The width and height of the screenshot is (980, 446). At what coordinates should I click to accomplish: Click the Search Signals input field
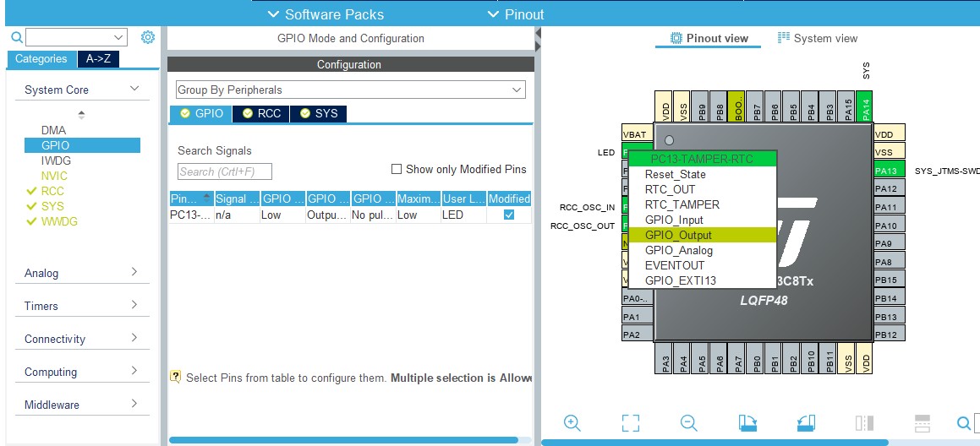(x=225, y=171)
